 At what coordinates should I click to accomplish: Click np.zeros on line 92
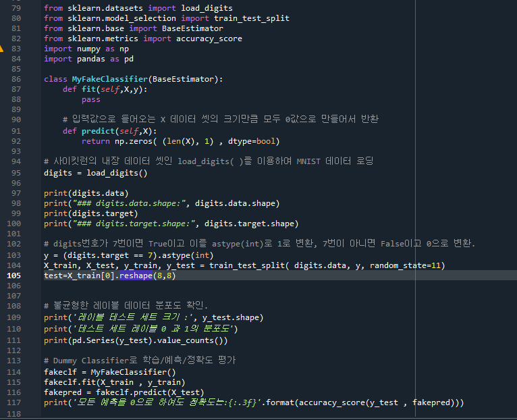point(134,142)
